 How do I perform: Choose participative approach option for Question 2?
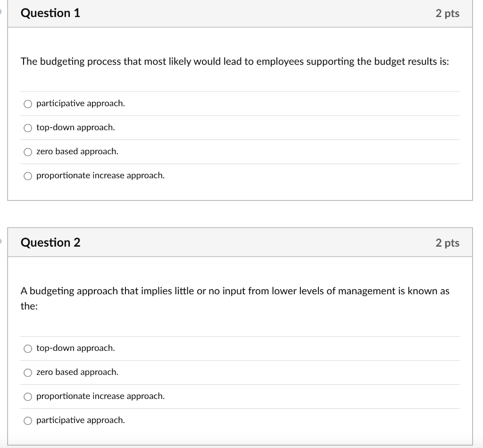(x=27, y=420)
